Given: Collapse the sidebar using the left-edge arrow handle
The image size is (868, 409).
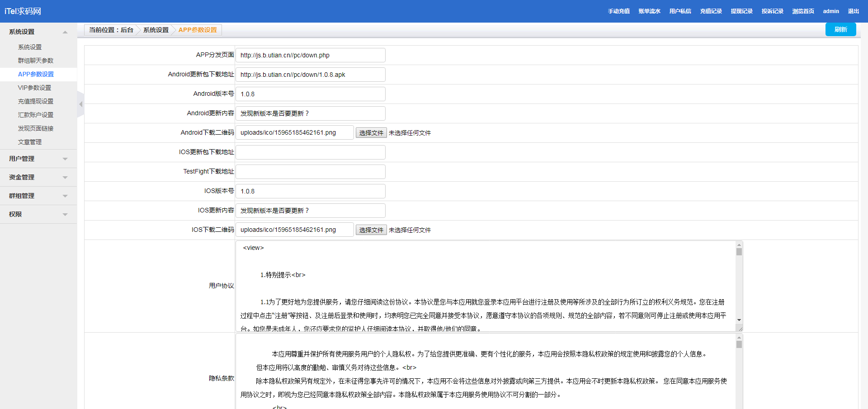Looking at the screenshot, I should (80, 104).
